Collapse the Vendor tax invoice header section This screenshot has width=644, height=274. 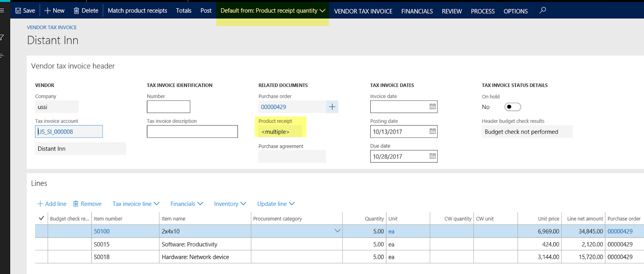(x=73, y=66)
